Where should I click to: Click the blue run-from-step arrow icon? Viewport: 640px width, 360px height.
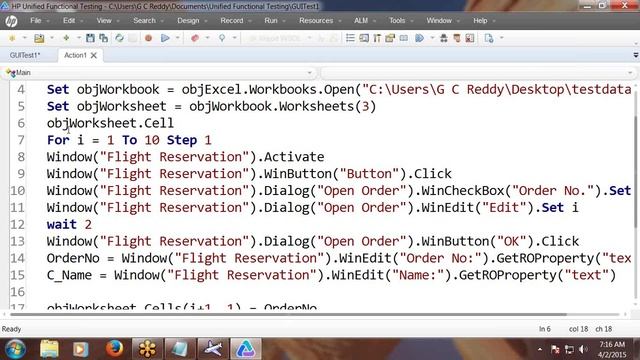(x=419, y=38)
